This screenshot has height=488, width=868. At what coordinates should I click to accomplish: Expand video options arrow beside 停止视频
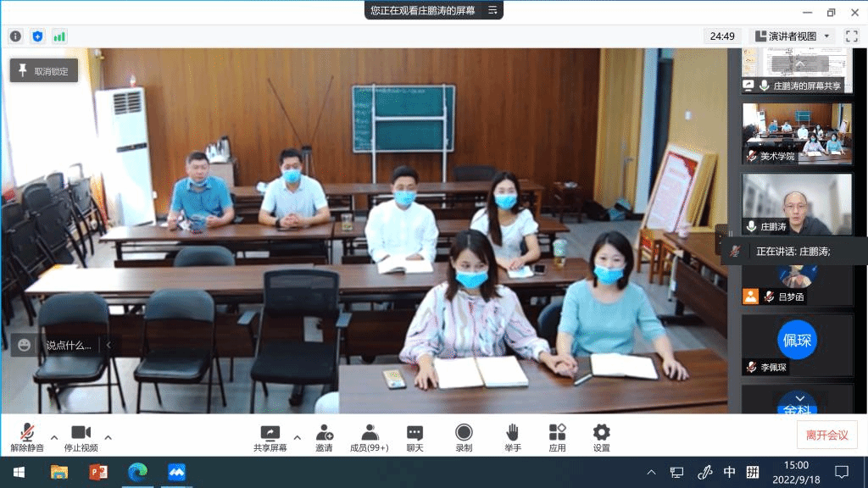tap(108, 438)
